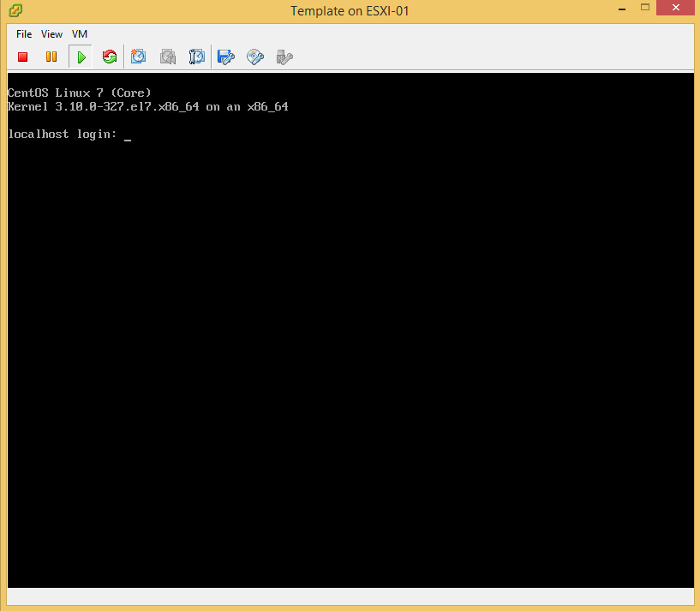Connect a floppy device to the VM

pyautogui.click(x=226, y=57)
